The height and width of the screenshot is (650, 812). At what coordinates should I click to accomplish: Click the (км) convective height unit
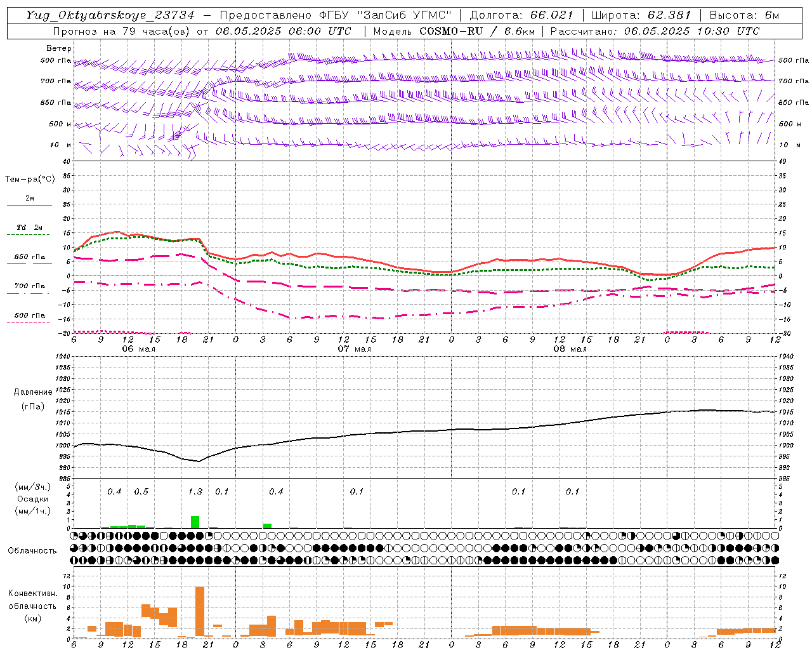[x=32, y=618]
